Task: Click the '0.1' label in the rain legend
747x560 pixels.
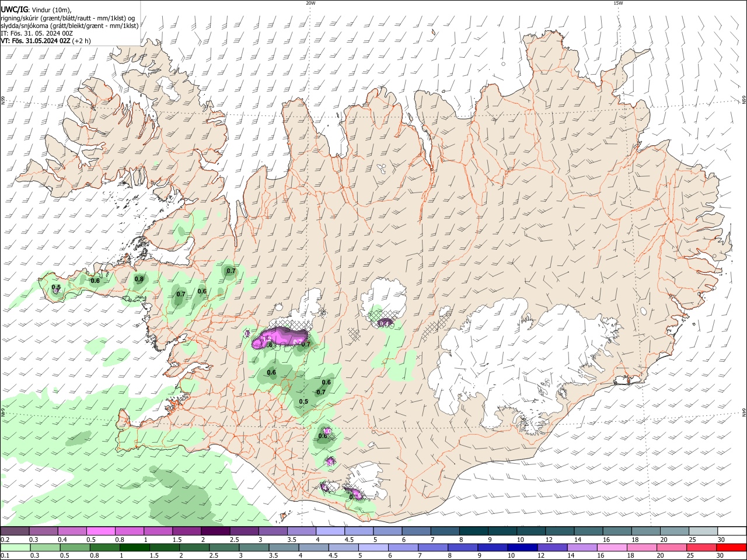Action: (x=5, y=555)
